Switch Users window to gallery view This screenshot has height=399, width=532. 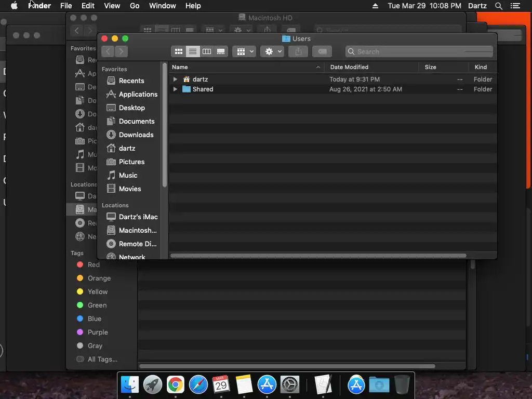click(221, 51)
